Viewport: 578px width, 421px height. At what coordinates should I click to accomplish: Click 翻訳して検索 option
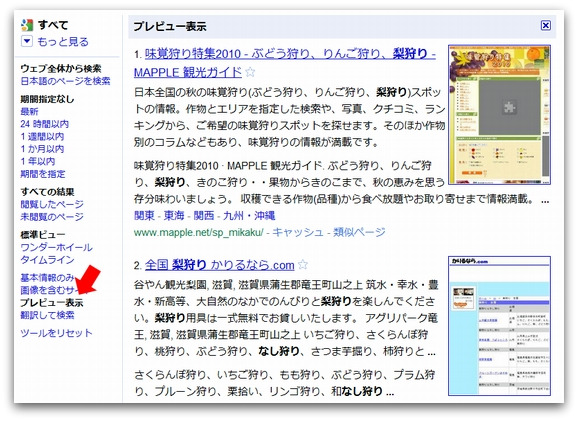(47, 315)
